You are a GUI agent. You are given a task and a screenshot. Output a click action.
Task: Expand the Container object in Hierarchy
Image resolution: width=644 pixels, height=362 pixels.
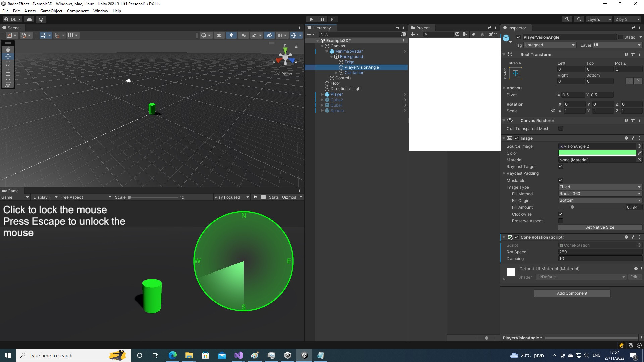[x=336, y=73]
